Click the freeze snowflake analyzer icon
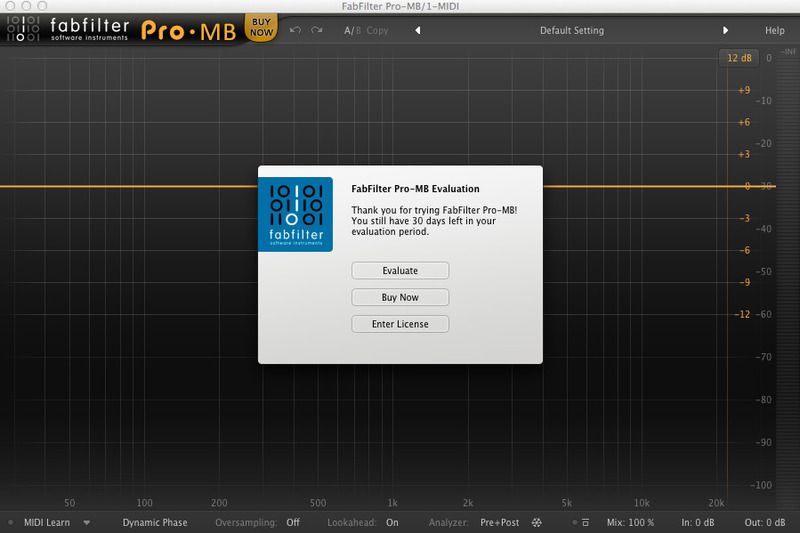The height and width of the screenshot is (533, 800). tap(537, 523)
